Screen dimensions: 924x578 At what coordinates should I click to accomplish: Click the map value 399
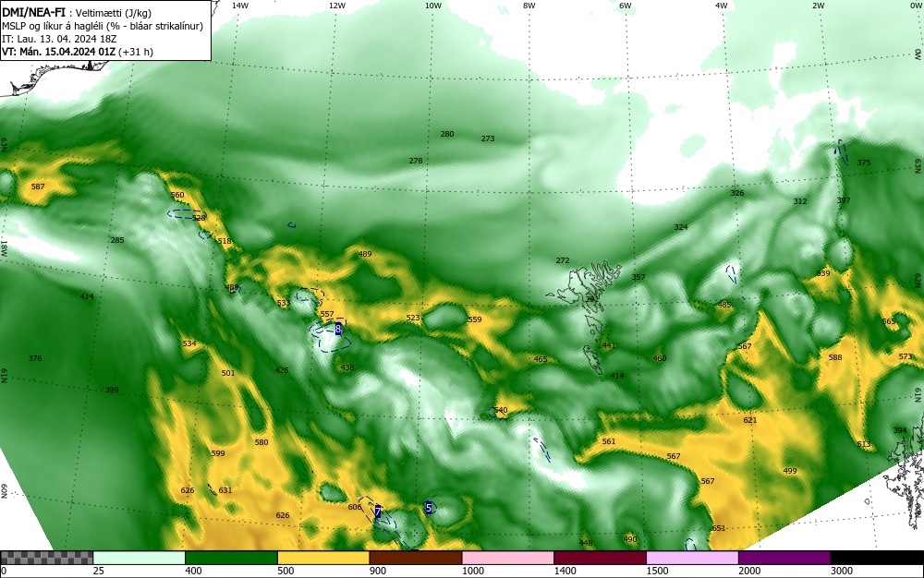click(x=112, y=390)
